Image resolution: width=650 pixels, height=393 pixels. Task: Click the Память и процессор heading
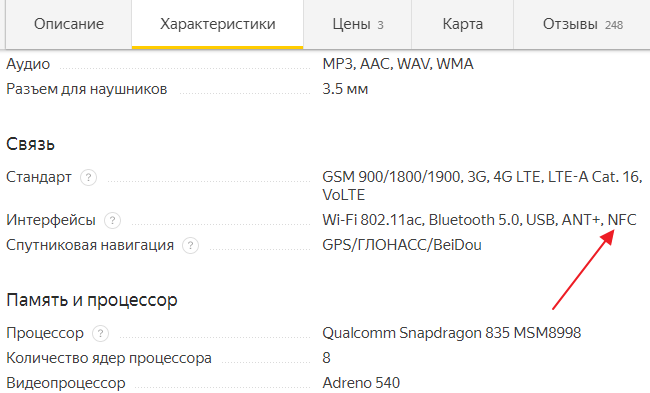pos(92,300)
